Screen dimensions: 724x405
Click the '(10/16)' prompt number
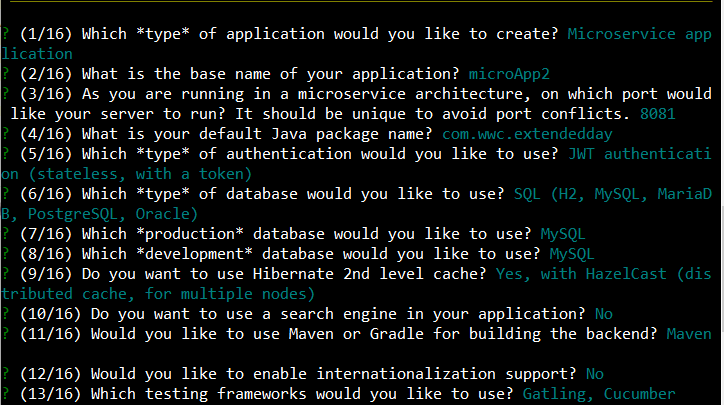50,314
